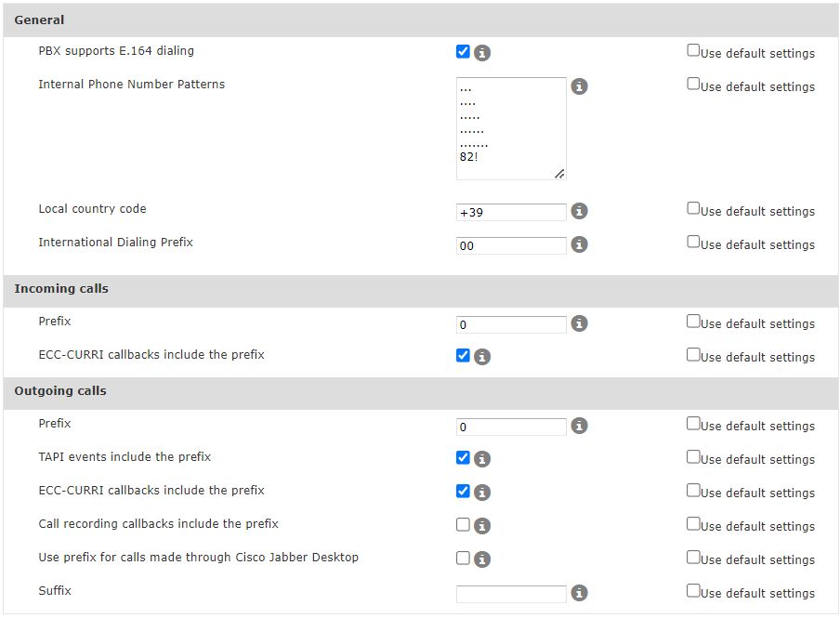The height and width of the screenshot is (618, 840).
Task: Show info for Cisco Jabber Desktop prefix option
Action: point(482,559)
